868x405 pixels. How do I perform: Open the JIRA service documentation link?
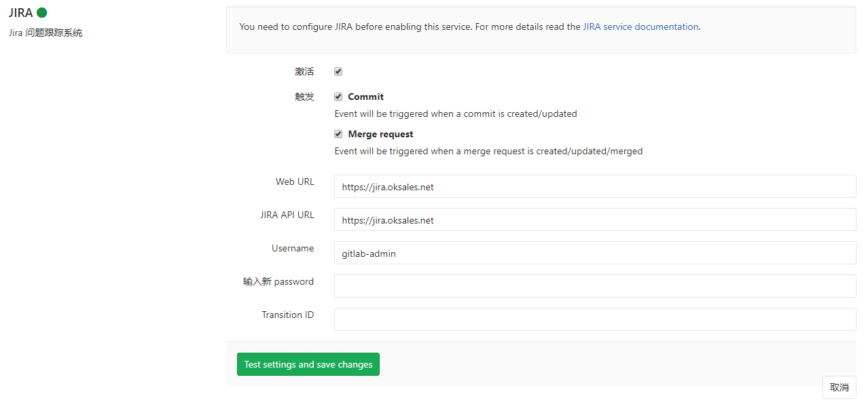tap(640, 27)
